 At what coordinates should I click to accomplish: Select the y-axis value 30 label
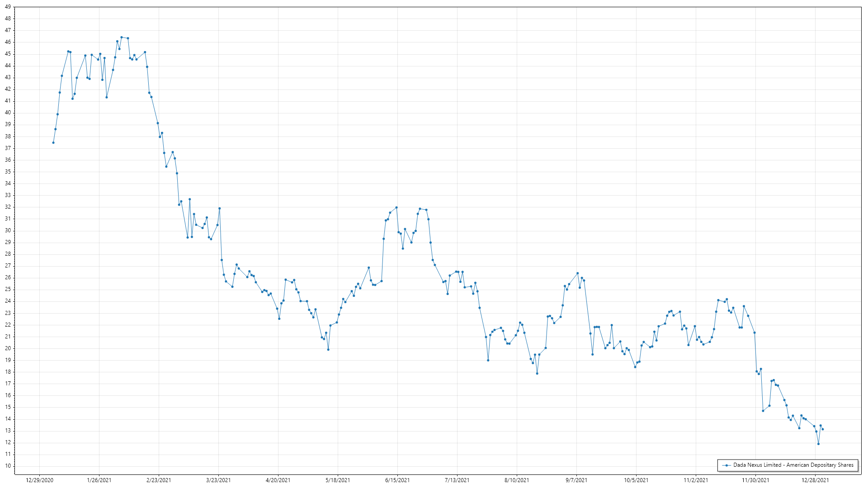click(x=8, y=230)
